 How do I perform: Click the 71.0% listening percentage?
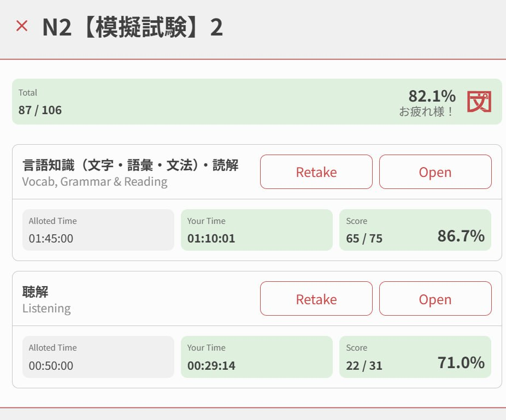point(461,363)
